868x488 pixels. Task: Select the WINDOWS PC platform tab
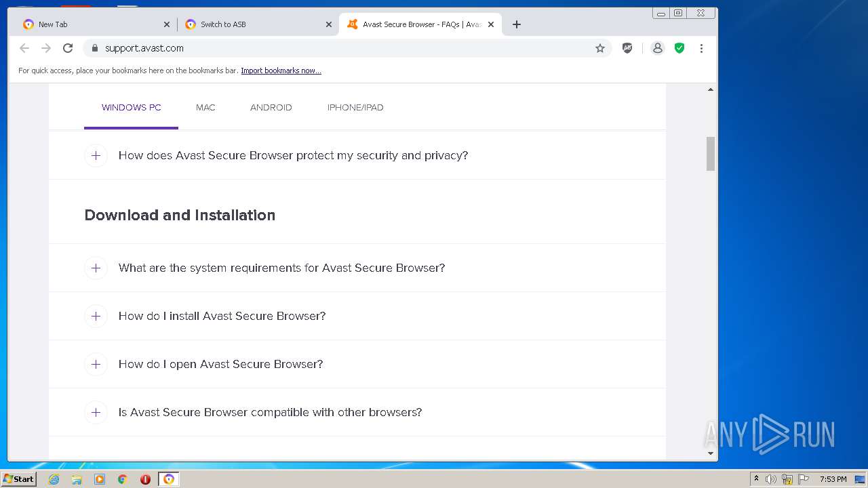(x=132, y=107)
